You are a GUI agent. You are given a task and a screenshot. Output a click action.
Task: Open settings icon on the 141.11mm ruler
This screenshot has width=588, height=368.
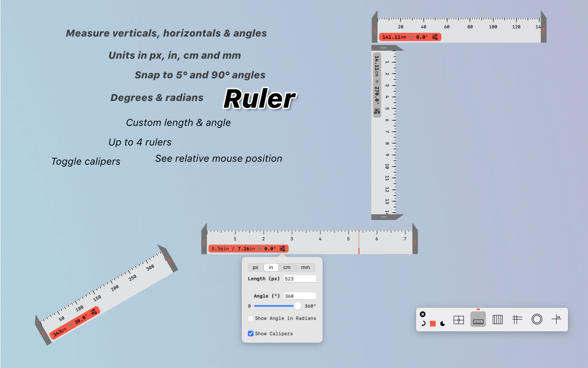[435, 37]
